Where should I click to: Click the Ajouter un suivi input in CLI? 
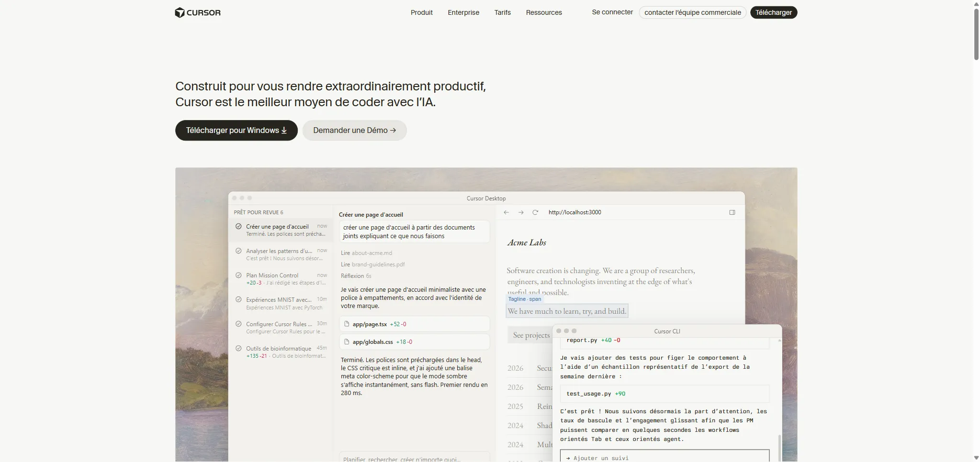coord(665,456)
